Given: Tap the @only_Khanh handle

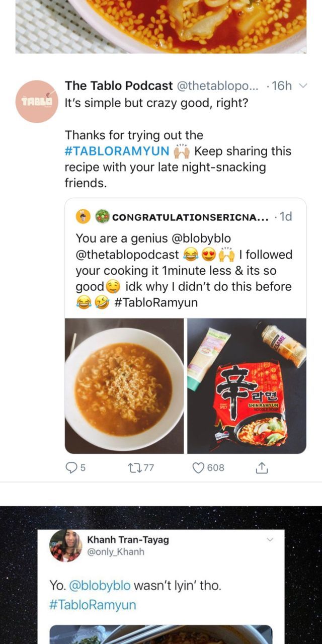Looking at the screenshot, I should 116,552.
